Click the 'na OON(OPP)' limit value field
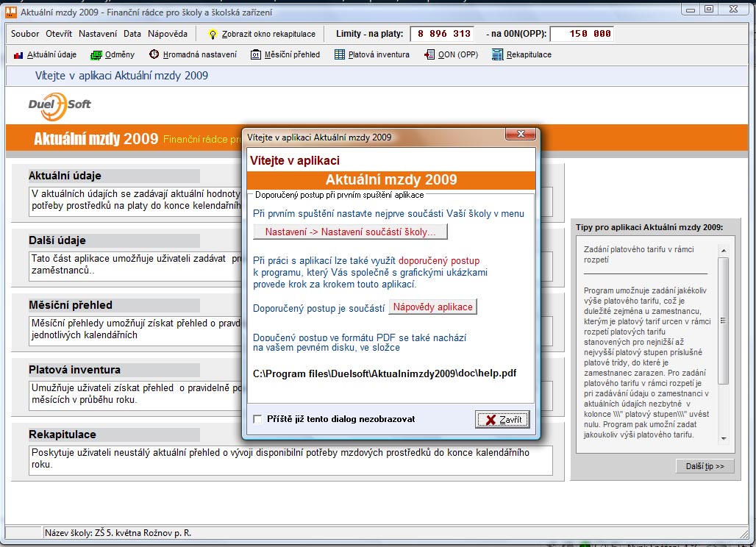This screenshot has width=756, height=547. [x=582, y=34]
